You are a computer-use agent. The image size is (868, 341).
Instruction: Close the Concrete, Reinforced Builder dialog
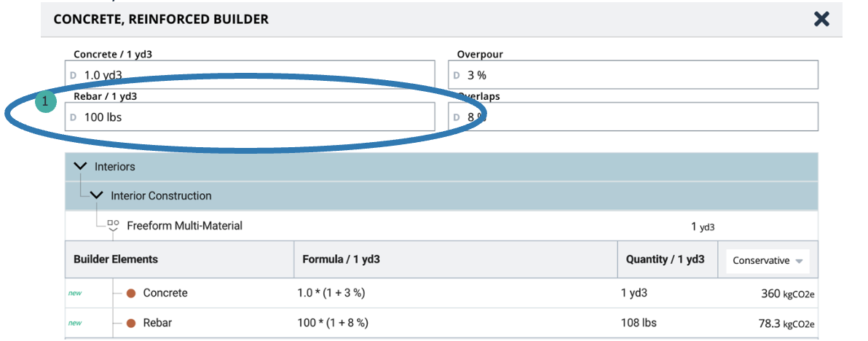pyautogui.click(x=821, y=19)
